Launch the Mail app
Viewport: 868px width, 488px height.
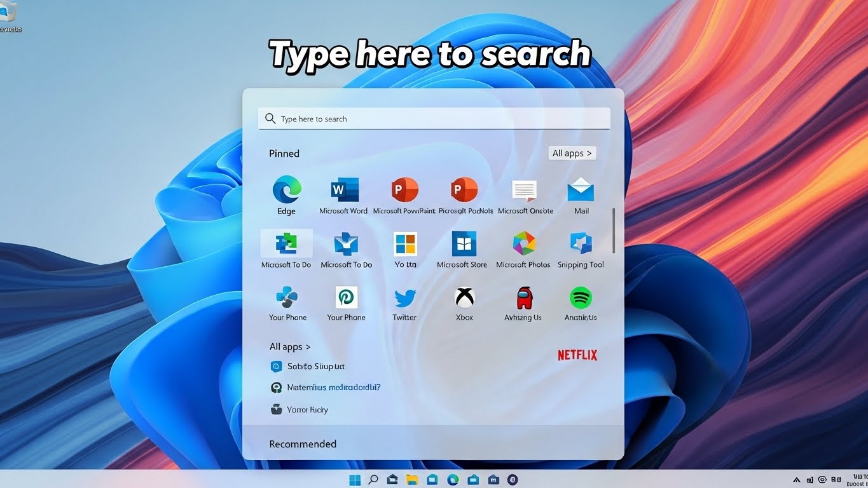(581, 196)
